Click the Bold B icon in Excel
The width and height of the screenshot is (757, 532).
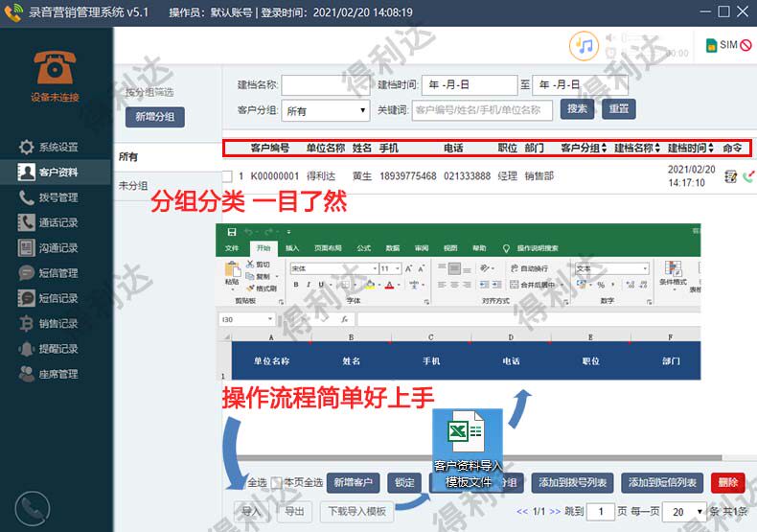(296, 285)
